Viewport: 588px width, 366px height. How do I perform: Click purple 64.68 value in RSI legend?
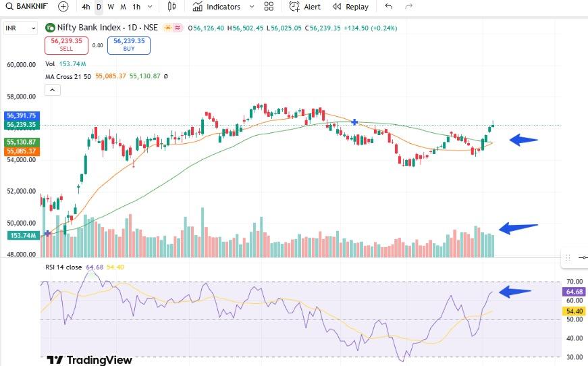[95, 267]
